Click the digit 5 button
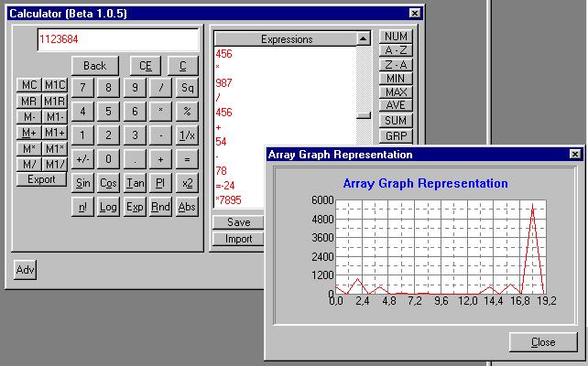The image size is (588, 366). pyautogui.click(x=108, y=112)
